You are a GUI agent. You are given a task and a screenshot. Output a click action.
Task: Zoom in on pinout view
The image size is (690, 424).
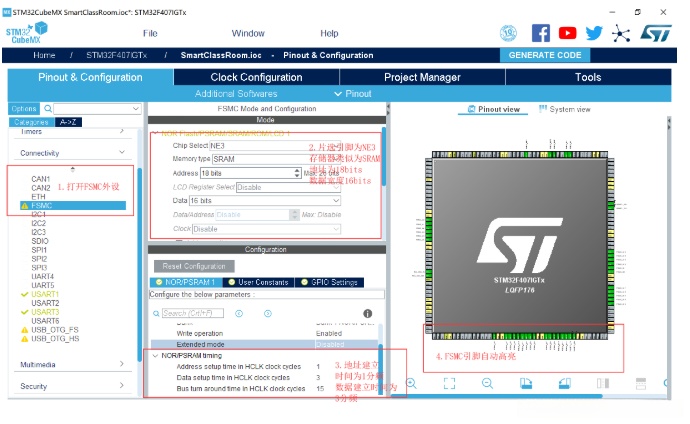[x=411, y=384]
